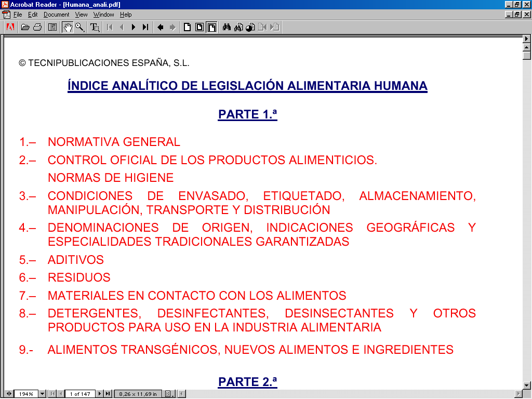Open the Help menu
The image size is (532, 399).
[126, 15]
